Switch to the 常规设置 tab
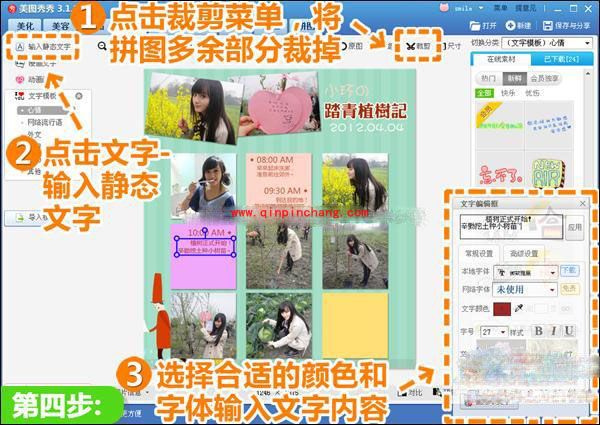 tap(479, 253)
